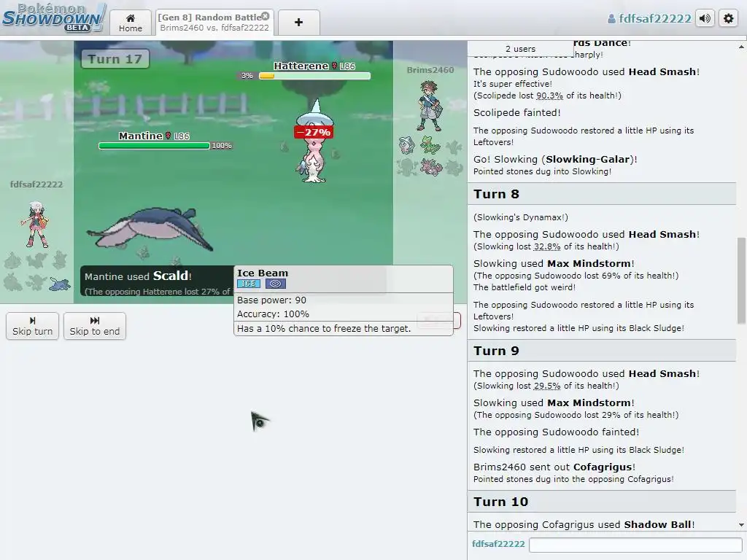
Task: Click the fdfsaf22222 trainer sprite
Action: (35, 225)
